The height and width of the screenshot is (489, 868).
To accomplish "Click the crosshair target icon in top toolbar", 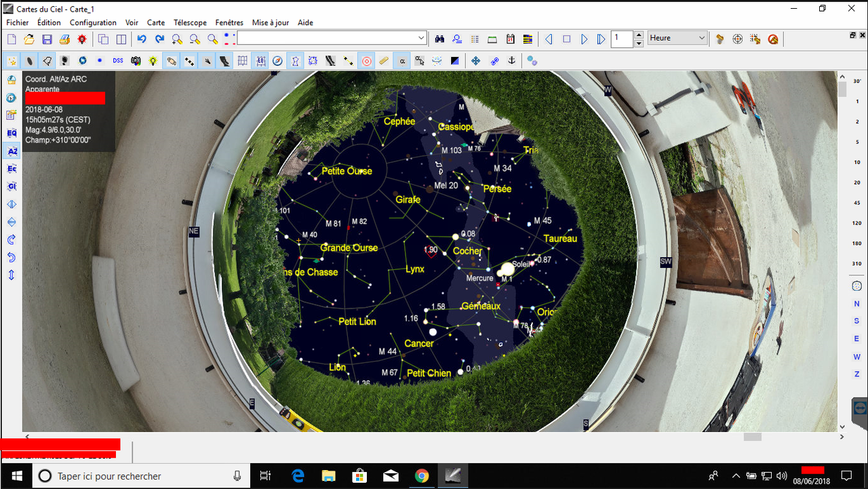I will [x=738, y=39].
